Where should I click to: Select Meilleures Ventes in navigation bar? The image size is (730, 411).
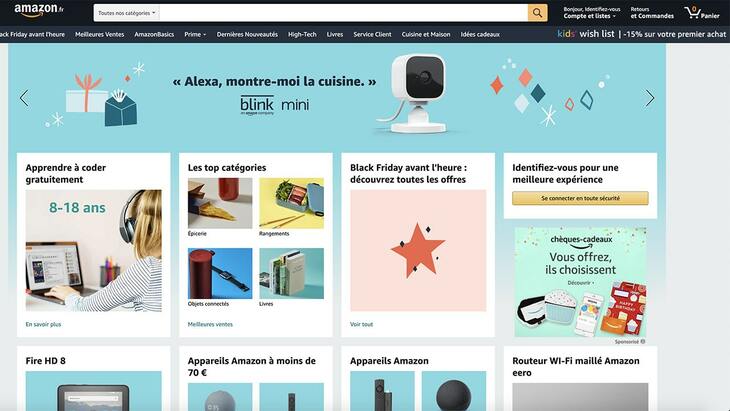(x=100, y=34)
